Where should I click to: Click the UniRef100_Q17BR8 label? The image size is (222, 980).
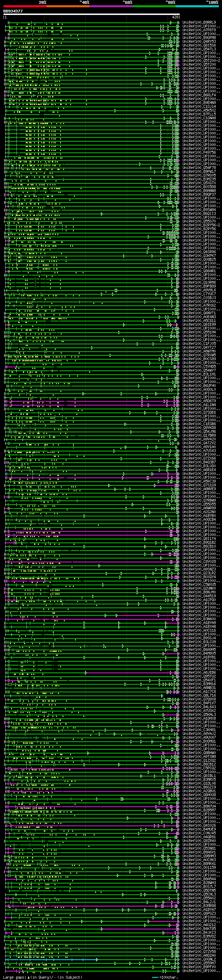[199, 435]
